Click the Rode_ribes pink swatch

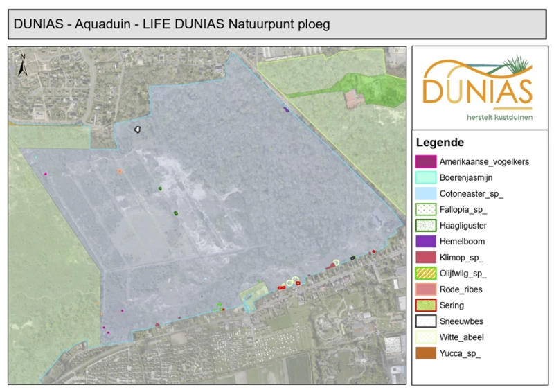pyautogui.click(x=426, y=289)
